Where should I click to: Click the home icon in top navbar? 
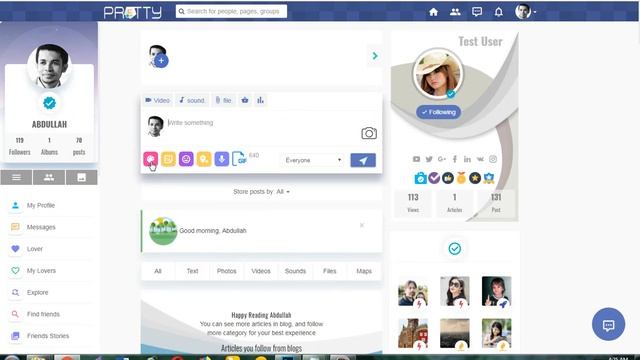pyautogui.click(x=433, y=12)
